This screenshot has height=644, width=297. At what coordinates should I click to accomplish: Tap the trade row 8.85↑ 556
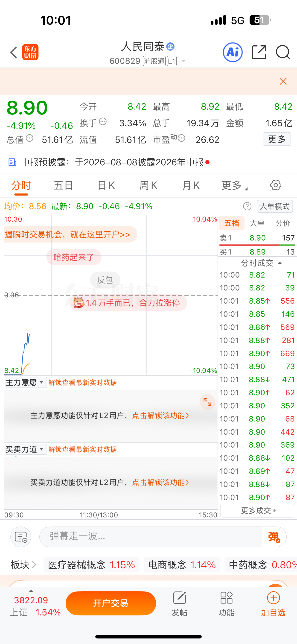[257, 301]
